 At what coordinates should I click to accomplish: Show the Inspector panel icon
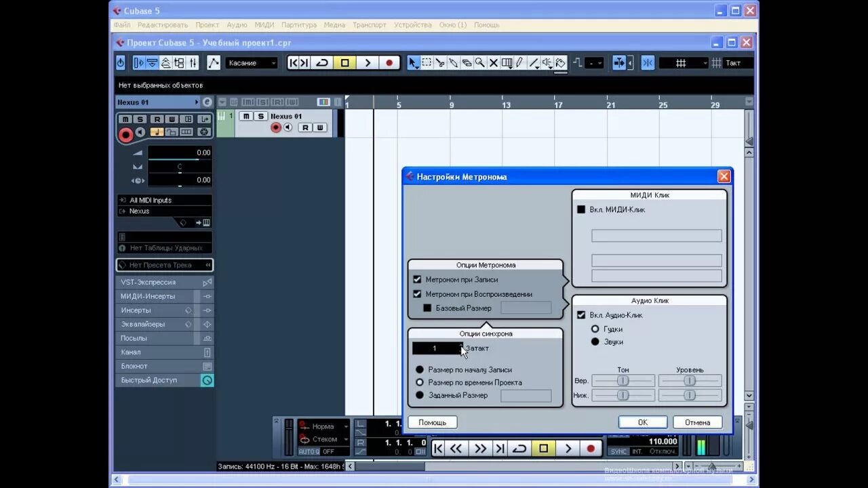click(x=139, y=63)
